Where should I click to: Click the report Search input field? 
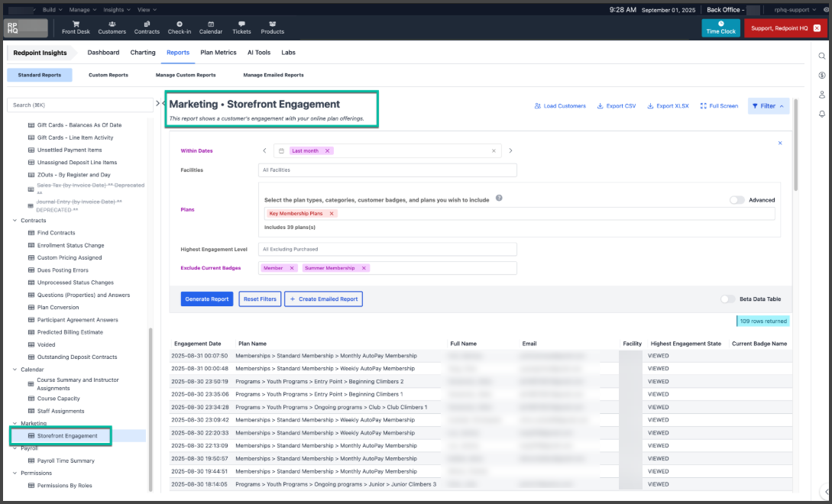coord(79,105)
